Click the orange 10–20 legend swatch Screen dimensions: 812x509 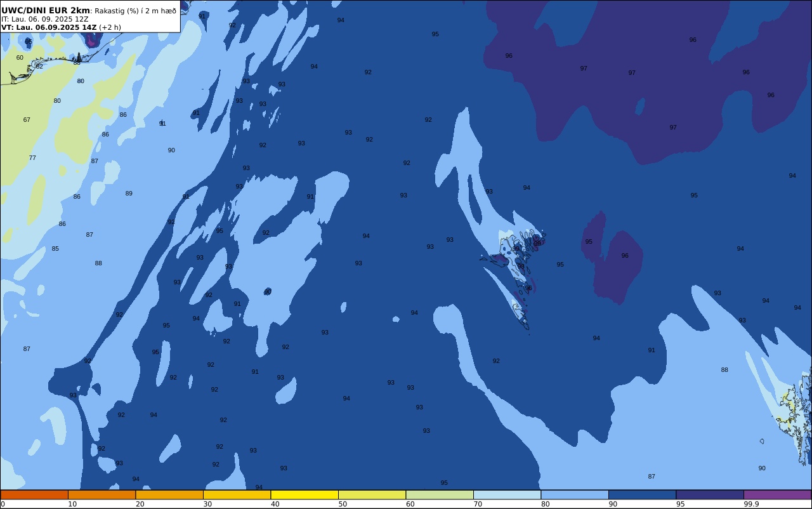[101, 494]
